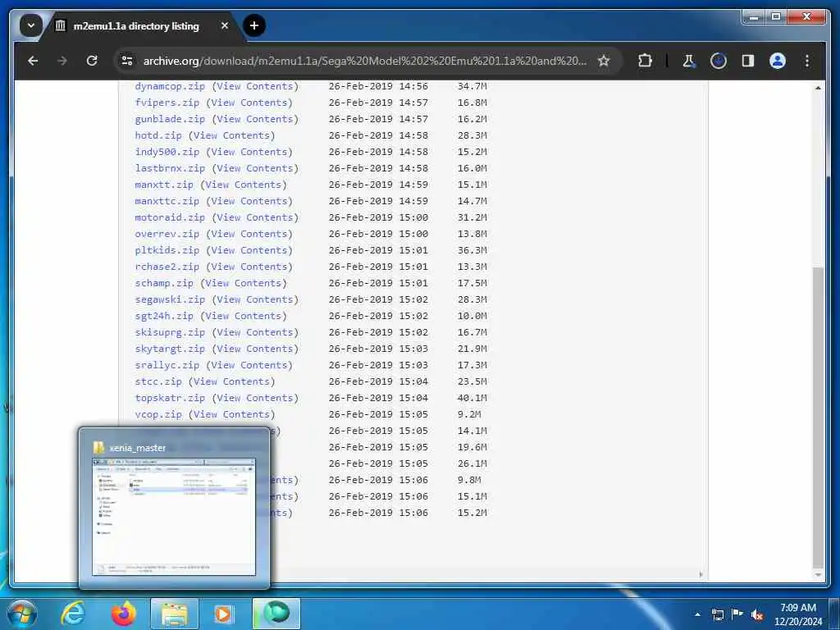Click the address bar URL field
840x630 pixels.
(x=364, y=61)
